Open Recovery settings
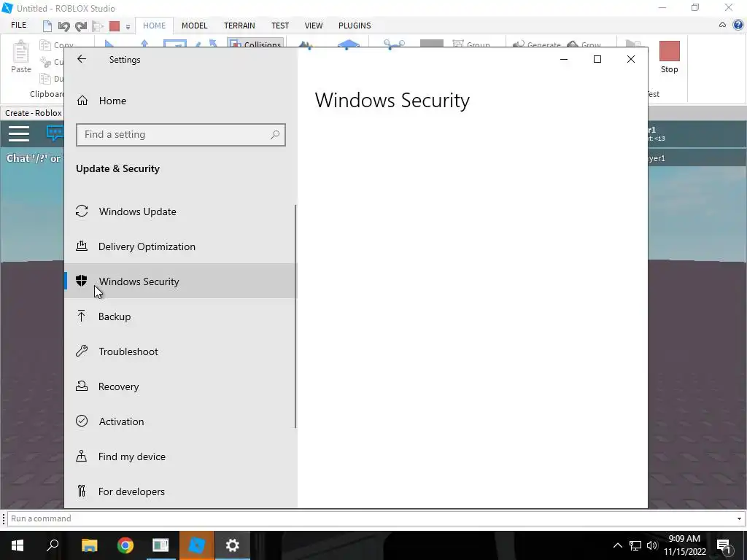Image resolution: width=747 pixels, height=560 pixels. (x=181, y=386)
